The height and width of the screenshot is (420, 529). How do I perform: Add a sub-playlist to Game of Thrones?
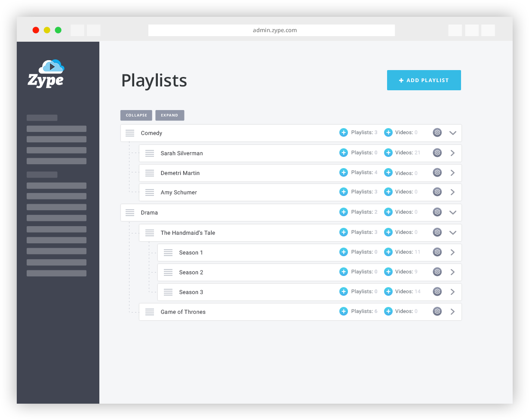[x=344, y=311]
